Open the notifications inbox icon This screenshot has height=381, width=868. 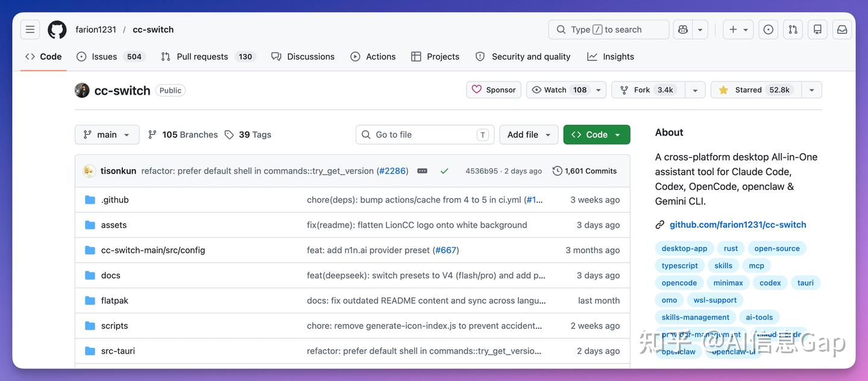(x=842, y=30)
